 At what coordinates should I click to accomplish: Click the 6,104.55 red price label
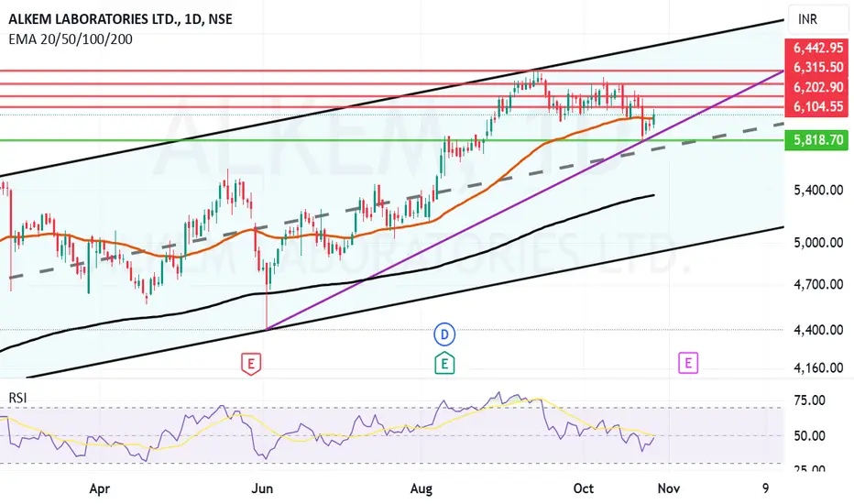818,107
